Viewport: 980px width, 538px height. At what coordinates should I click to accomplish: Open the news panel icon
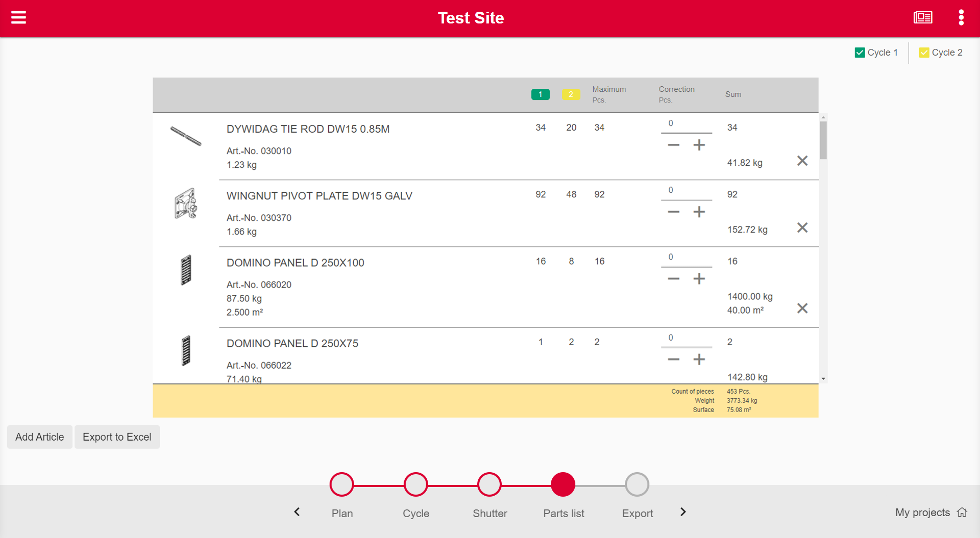click(922, 18)
